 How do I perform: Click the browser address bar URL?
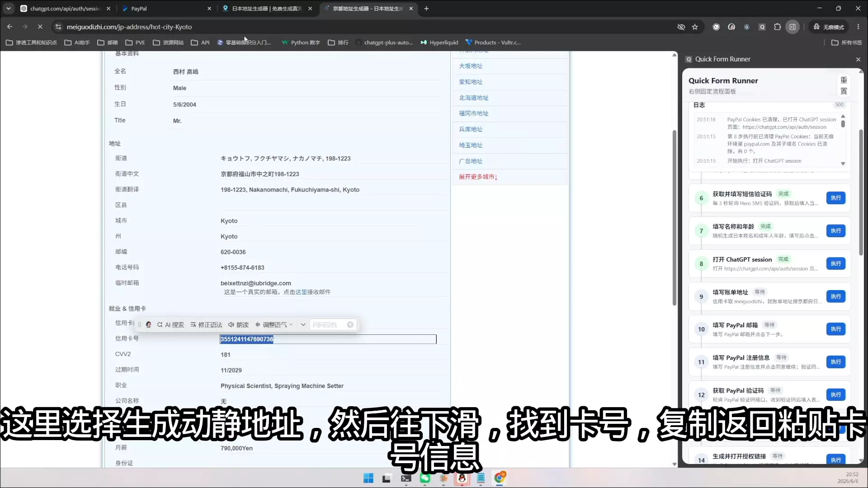coord(129,27)
